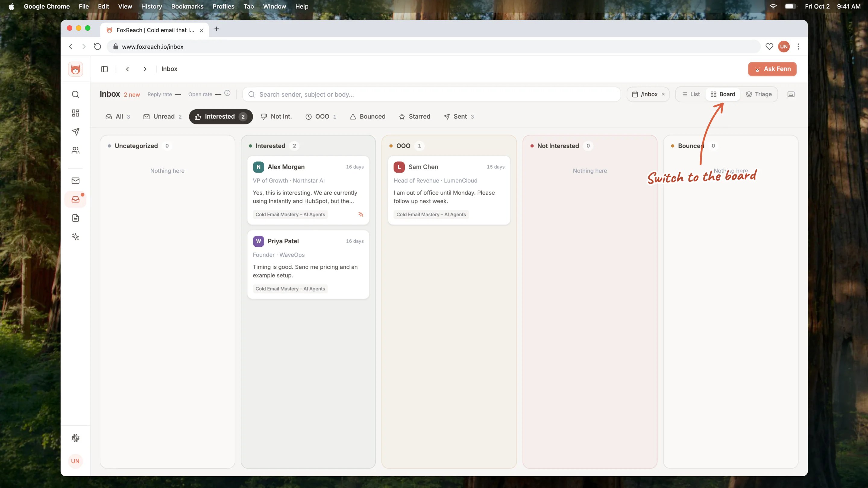Select the Starred filter tab
Image resolution: width=868 pixels, height=488 pixels.
point(414,117)
